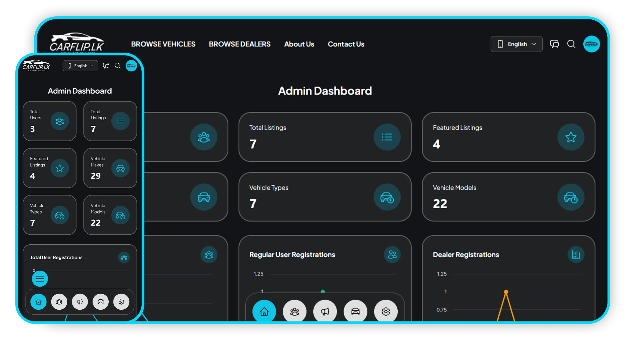Click search magnifier in desktop header
Screen dimensions: 644x341
pos(571,44)
